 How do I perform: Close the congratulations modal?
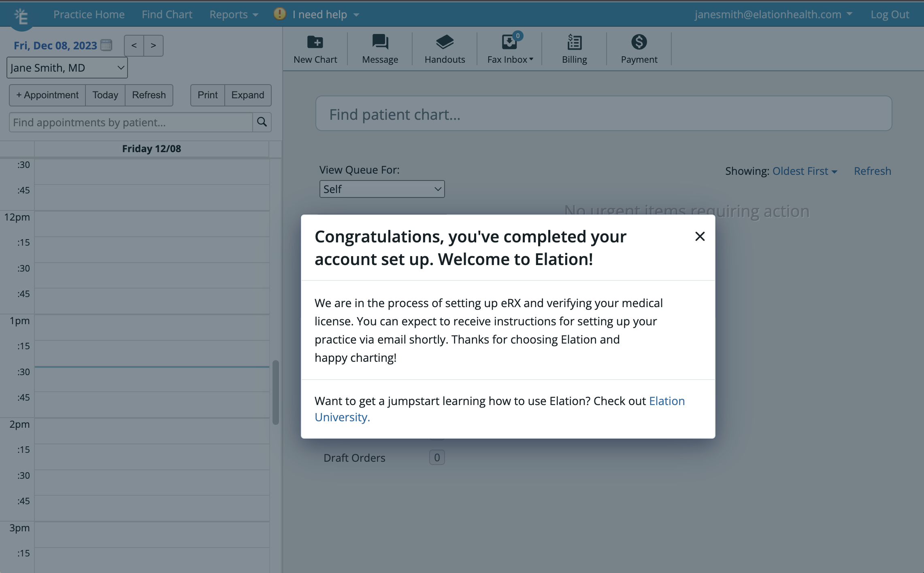699,236
